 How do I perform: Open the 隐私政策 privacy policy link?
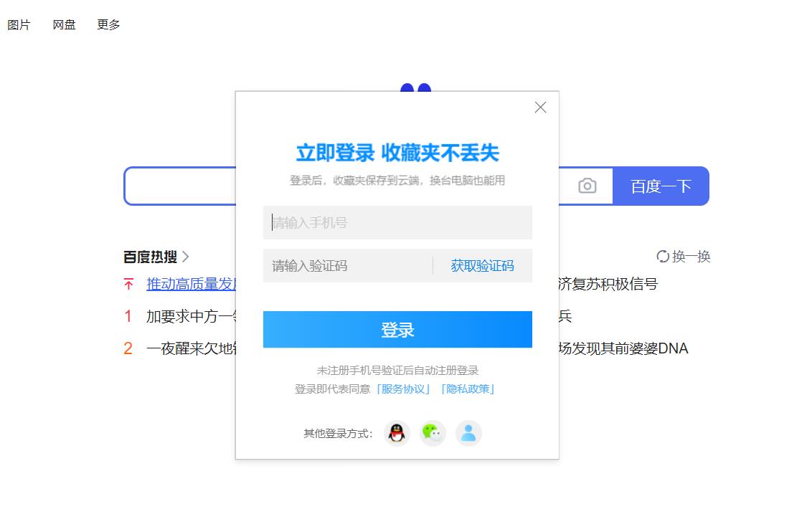coord(467,389)
